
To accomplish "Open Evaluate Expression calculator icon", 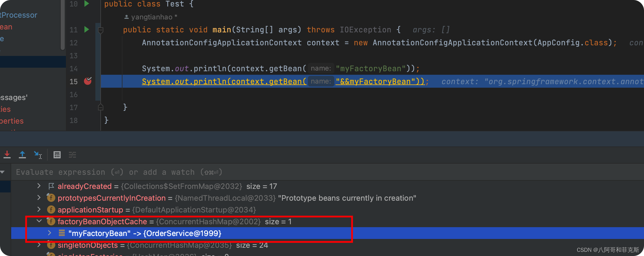I will click(57, 155).
